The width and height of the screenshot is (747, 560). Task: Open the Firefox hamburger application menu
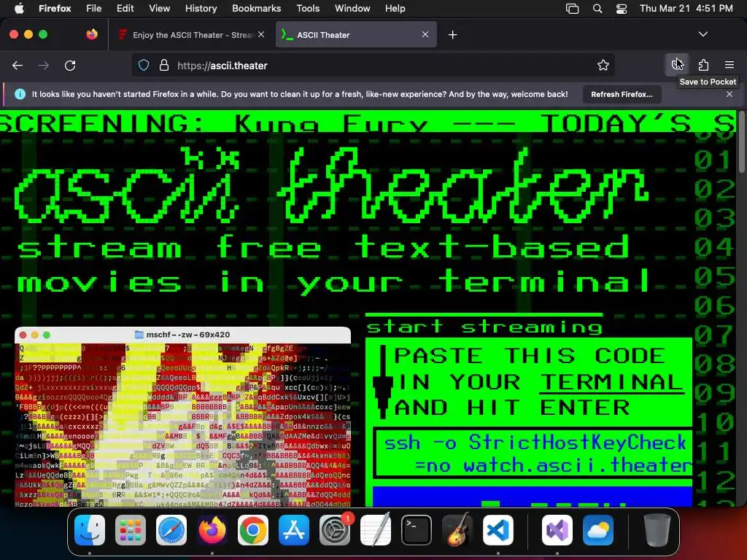click(x=729, y=65)
